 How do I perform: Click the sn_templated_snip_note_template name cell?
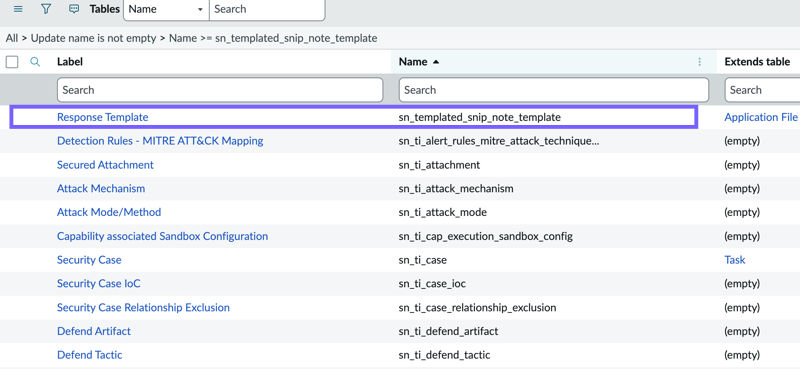(480, 117)
